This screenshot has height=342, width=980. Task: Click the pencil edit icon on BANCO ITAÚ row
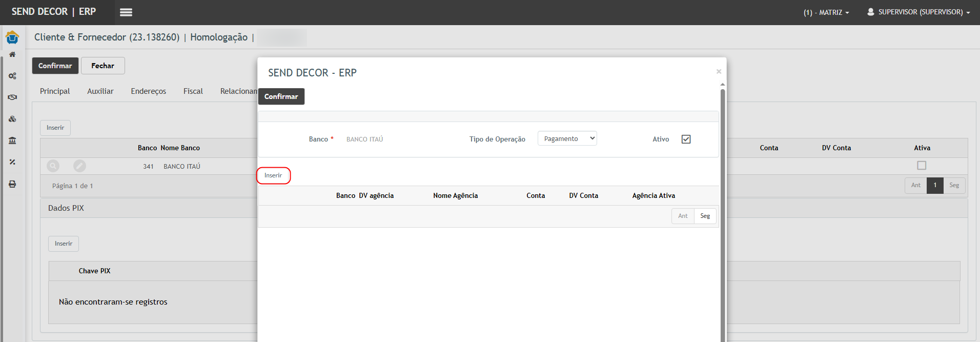(x=79, y=166)
